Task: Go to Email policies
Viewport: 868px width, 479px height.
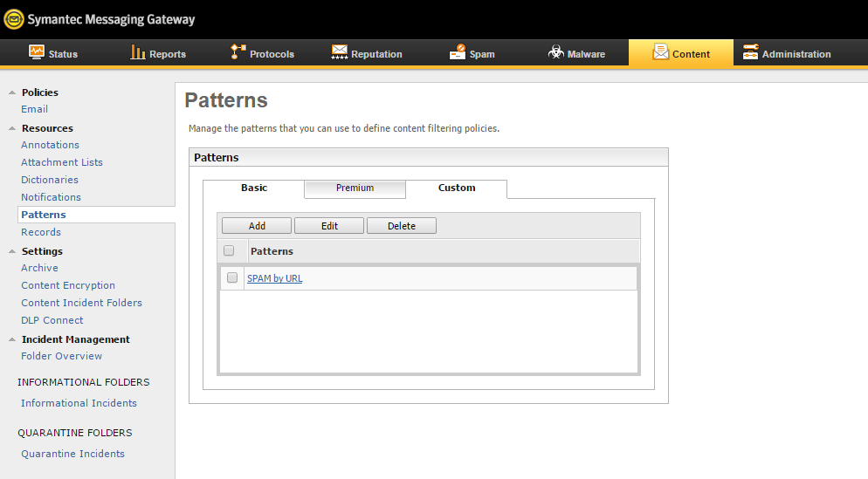Action: click(x=34, y=109)
